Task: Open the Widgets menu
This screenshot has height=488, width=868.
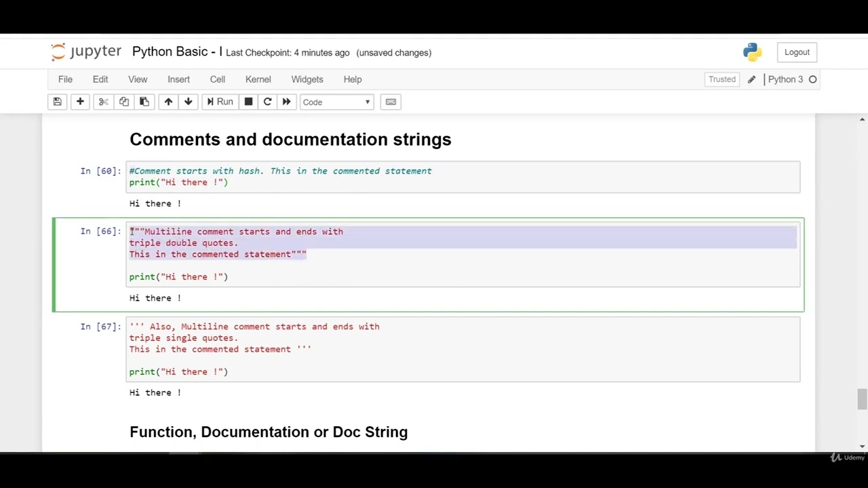Action: pyautogui.click(x=307, y=79)
